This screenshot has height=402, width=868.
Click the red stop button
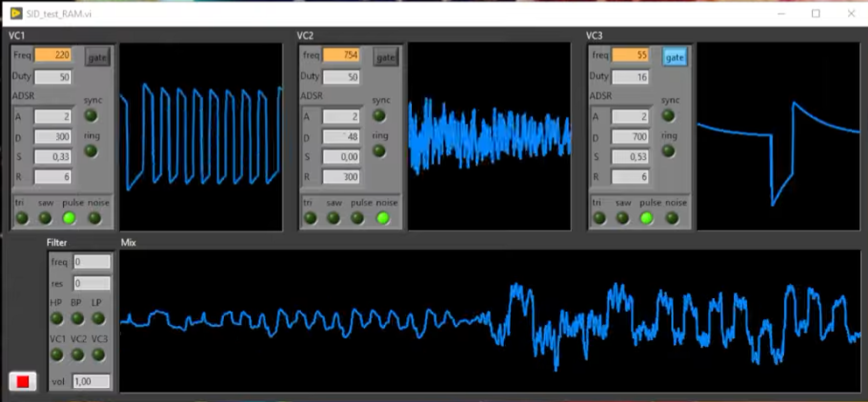pos(23,380)
